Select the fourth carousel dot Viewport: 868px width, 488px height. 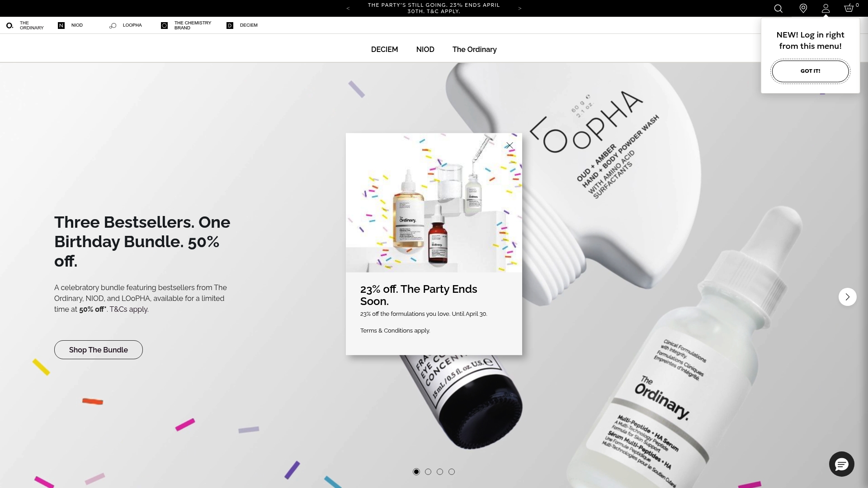pyautogui.click(x=452, y=472)
